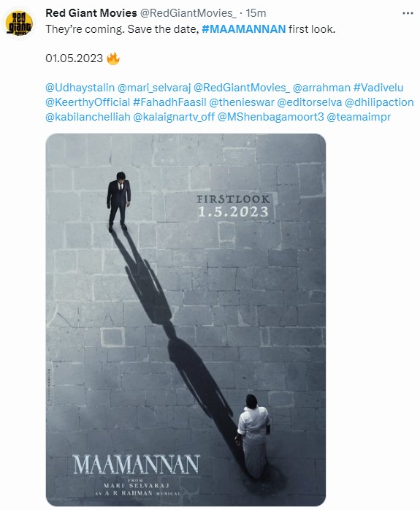420x510 pixels.
Task: Open the Red Giant Movies profile avatar
Action: pyautogui.click(x=20, y=23)
